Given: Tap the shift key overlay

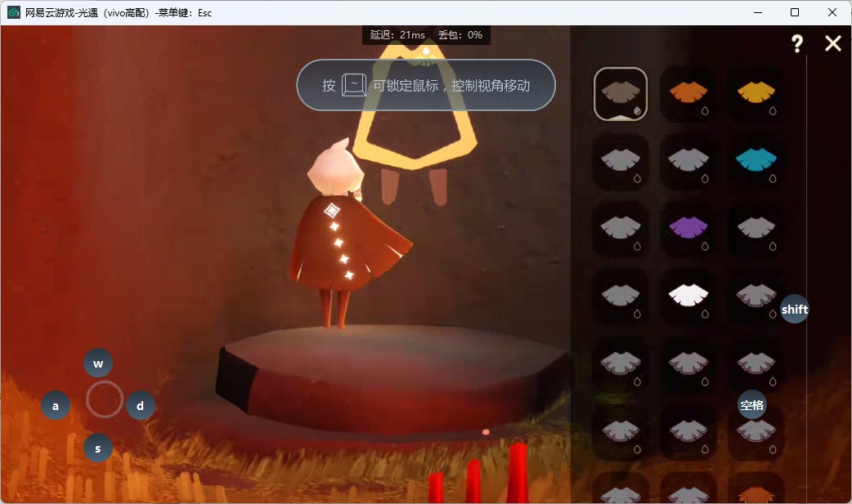Looking at the screenshot, I should click(x=795, y=309).
